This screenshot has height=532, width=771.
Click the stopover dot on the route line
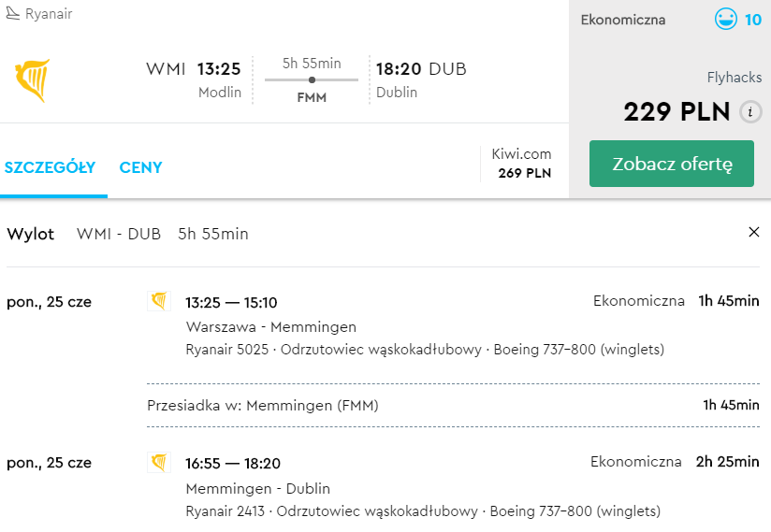coord(312,80)
